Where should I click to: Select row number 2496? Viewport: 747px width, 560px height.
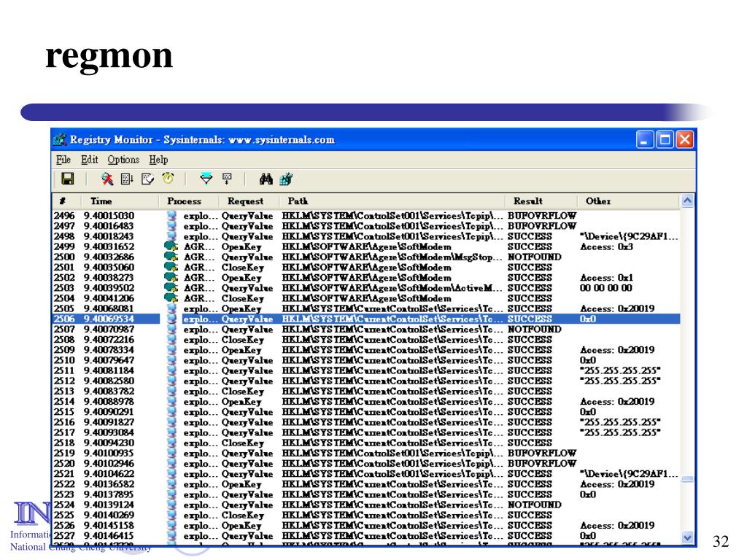64,216
